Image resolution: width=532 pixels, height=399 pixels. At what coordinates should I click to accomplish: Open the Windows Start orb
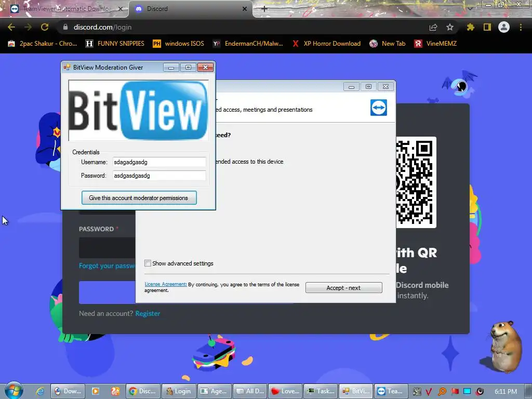coord(14,391)
